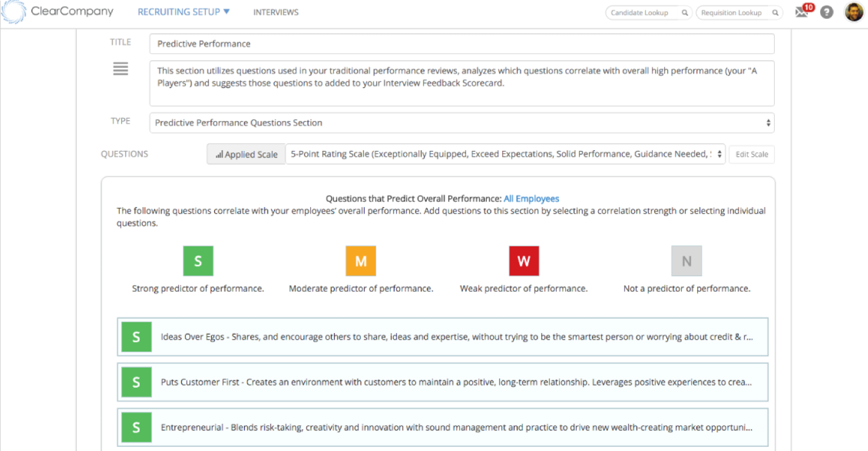Click the Applied Scale button
The height and width of the screenshot is (451, 868).
click(246, 154)
